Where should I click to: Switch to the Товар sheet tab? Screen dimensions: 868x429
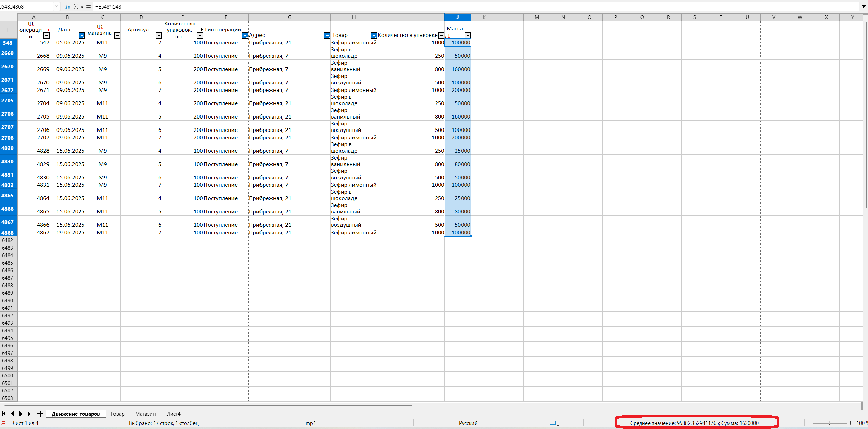(118, 414)
